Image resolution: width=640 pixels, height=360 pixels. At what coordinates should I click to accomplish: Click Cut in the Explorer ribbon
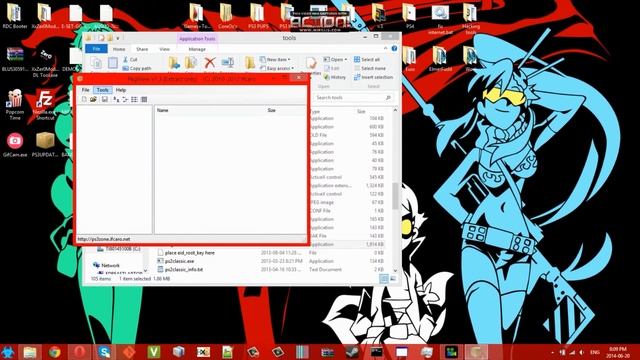tap(130, 60)
